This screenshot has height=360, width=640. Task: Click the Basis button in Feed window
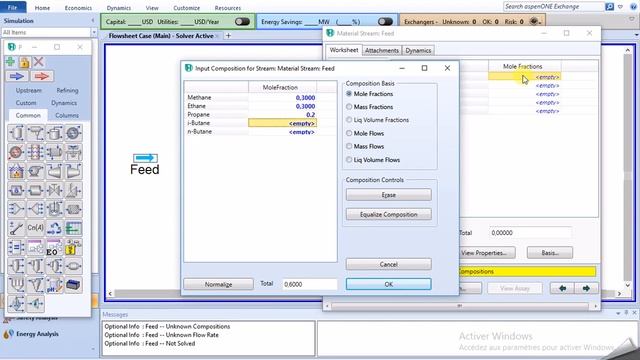click(x=550, y=253)
